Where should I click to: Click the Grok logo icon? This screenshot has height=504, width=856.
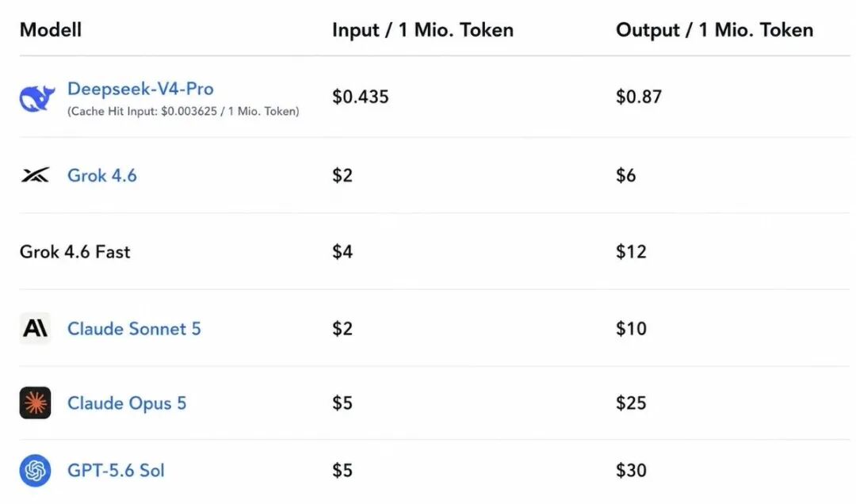[x=35, y=175]
